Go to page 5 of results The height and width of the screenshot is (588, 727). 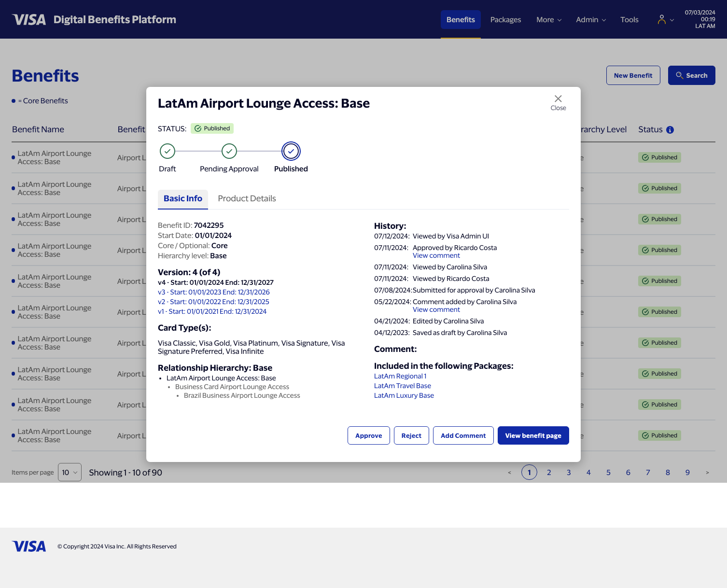[608, 472]
